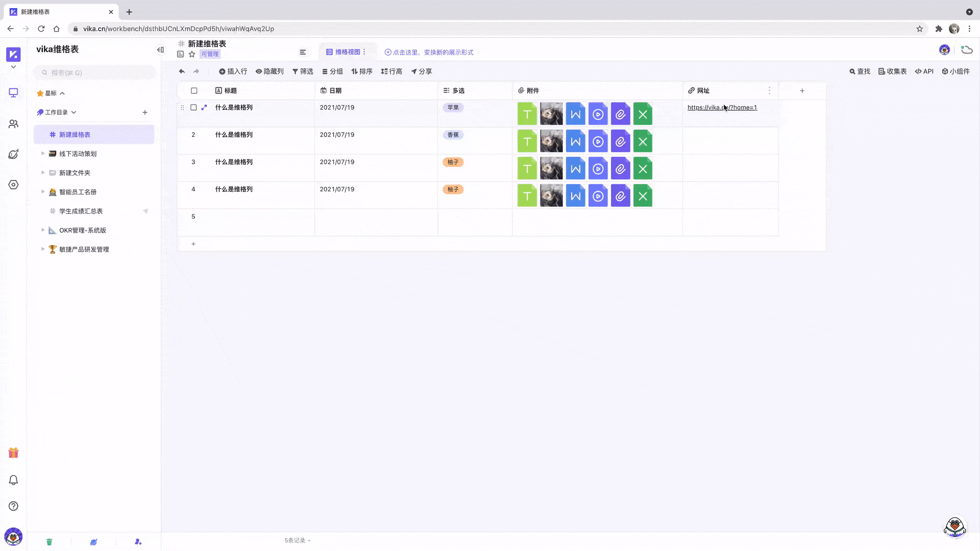This screenshot has height=551, width=980.
Task: Click the sidebar search input field
Action: [x=94, y=72]
